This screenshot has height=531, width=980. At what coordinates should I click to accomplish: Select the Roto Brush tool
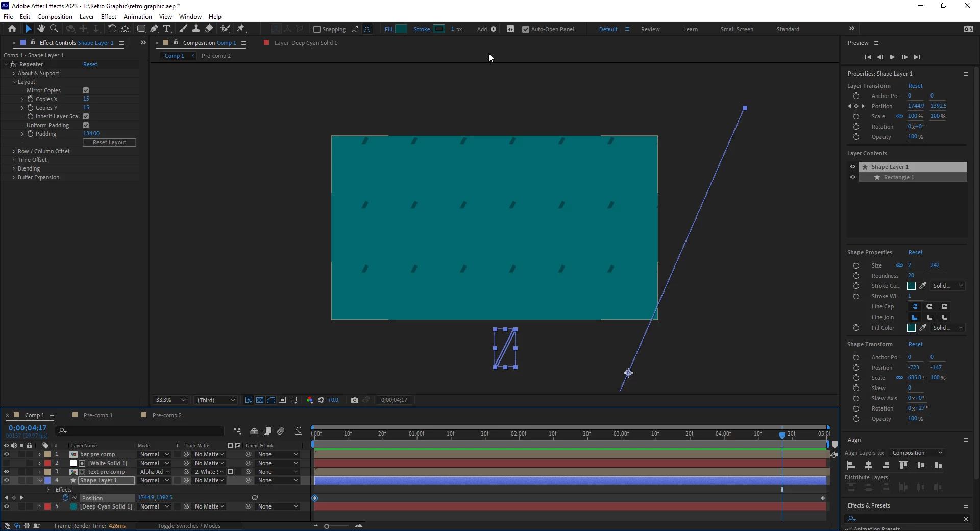point(225,29)
